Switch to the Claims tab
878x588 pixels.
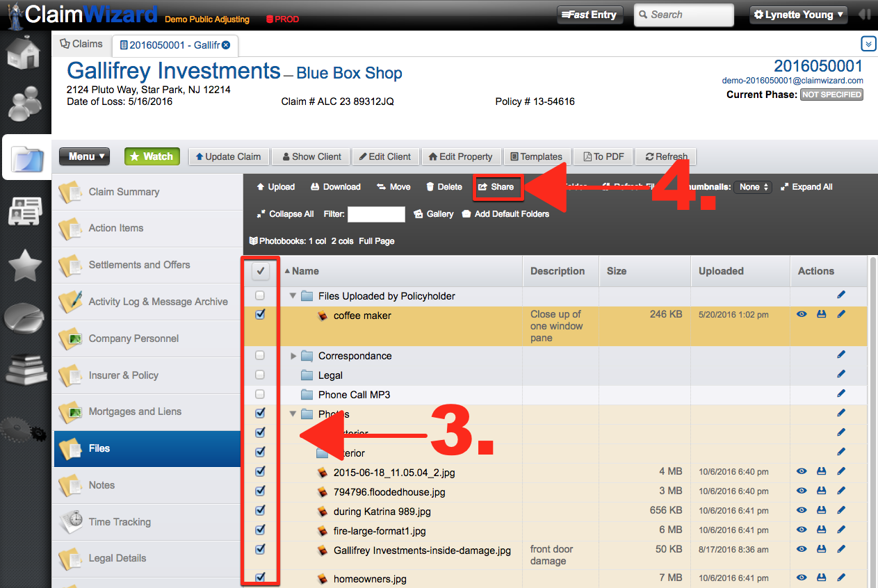coord(82,44)
